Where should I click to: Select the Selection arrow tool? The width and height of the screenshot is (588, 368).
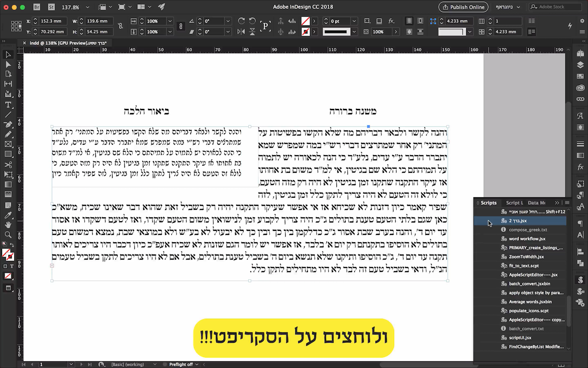tap(8, 54)
